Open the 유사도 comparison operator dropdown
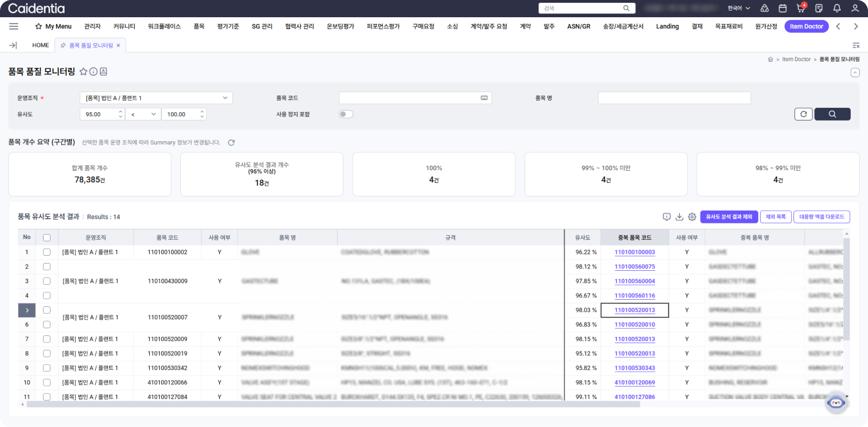 (x=142, y=114)
